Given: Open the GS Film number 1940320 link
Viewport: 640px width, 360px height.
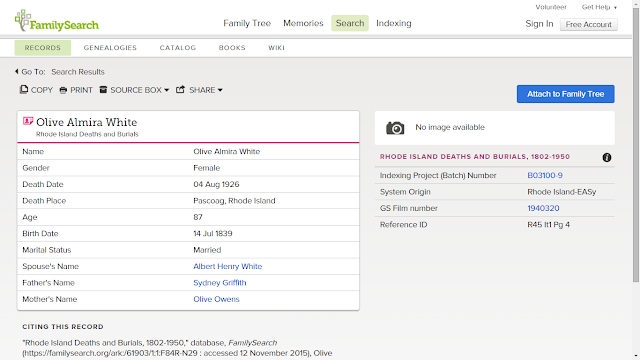Looking at the screenshot, I should (x=543, y=208).
